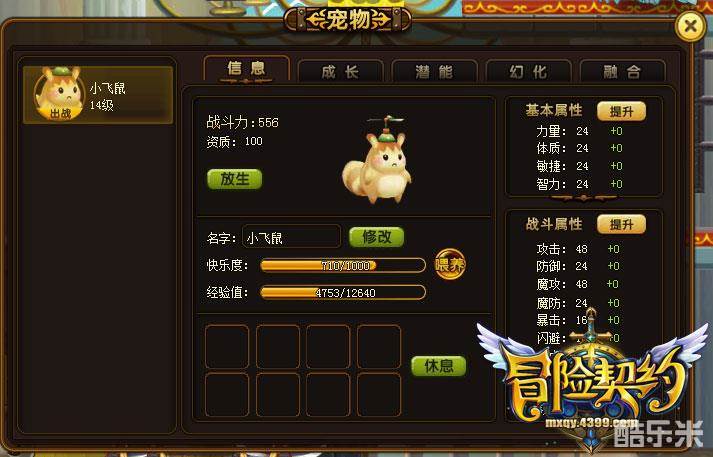The image size is (713, 457).
Task: Click the green 放生 release button
Action: pos(235,179)
